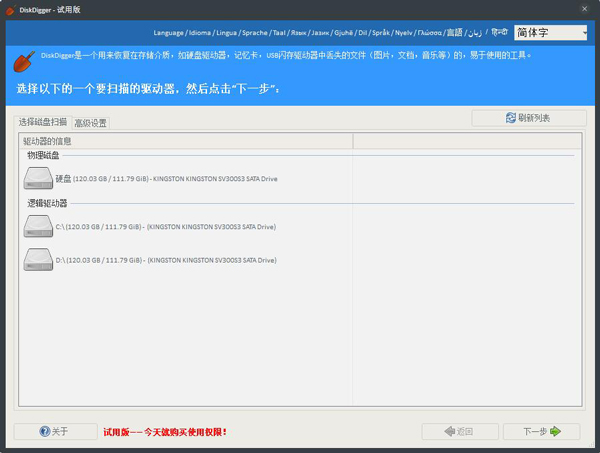The height and width of the screenshot is (453, 600).
Task: Select the 硬盘 KINGSTON SV300S3 SATA Drive row text
Action: (x=166, y=179)
